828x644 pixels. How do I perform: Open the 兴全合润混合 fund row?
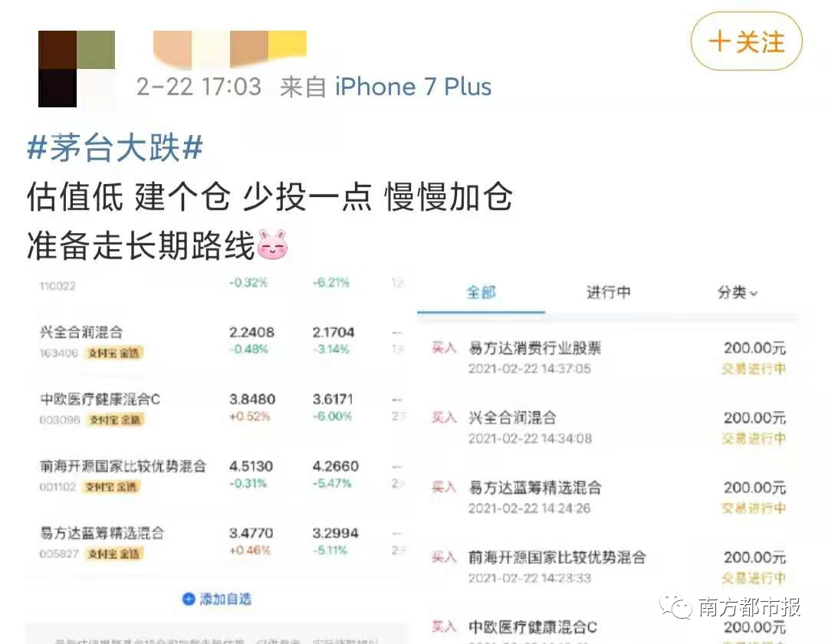81,332
